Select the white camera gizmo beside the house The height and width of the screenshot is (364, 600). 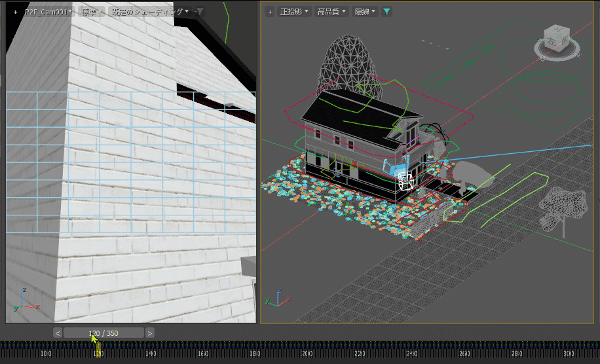406,181
